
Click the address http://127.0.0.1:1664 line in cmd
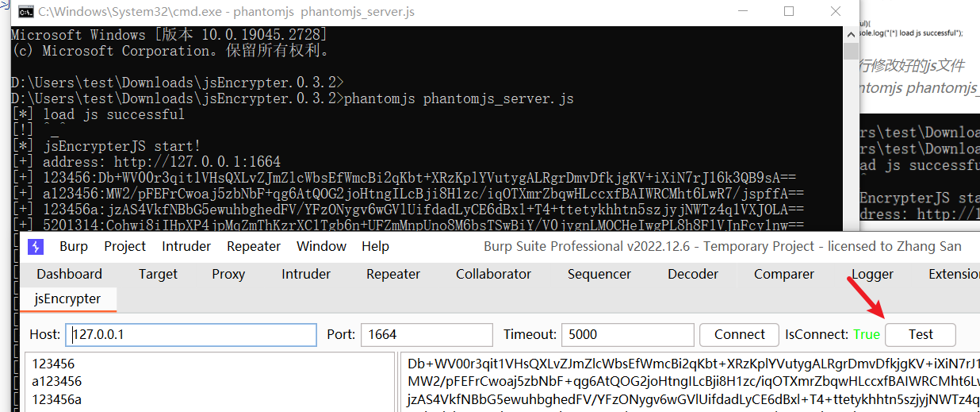(x=146, y=162)
